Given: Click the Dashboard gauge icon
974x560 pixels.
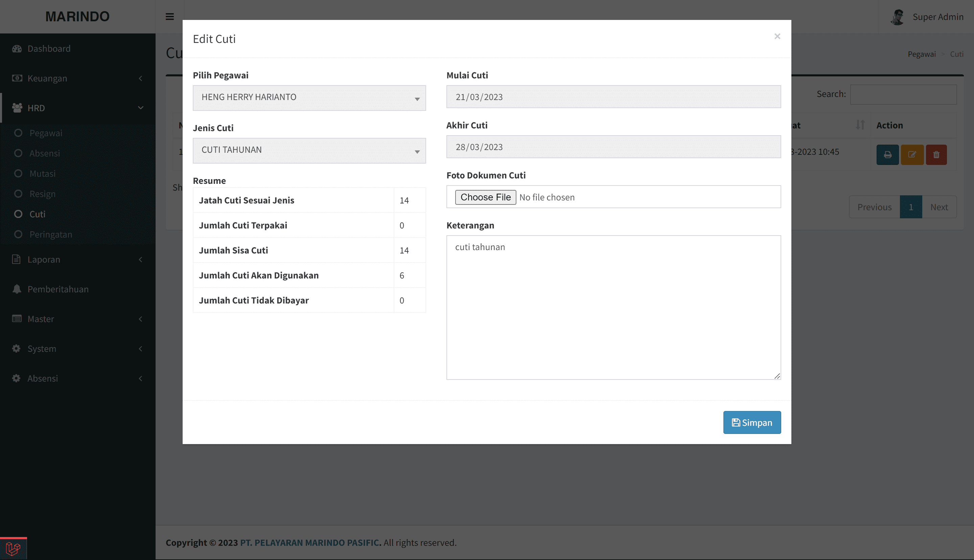Looking at the screenshot, I should pyautogui.click(x=17, y=48).
